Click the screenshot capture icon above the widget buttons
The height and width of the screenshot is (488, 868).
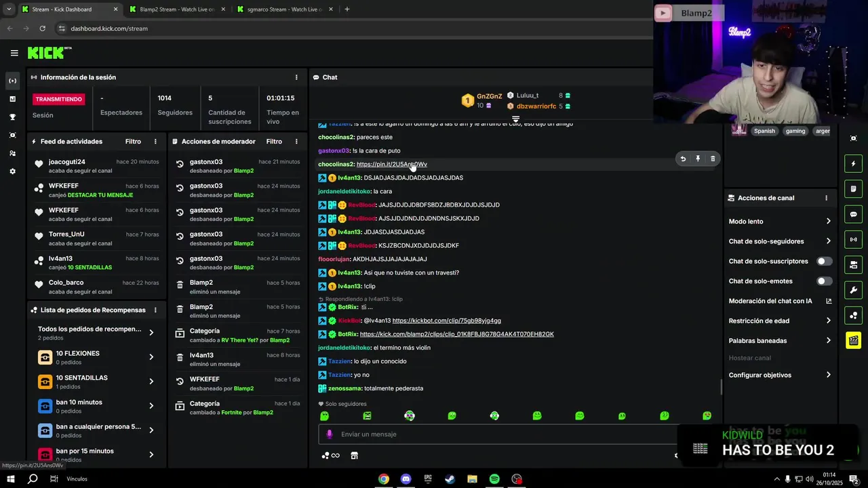click(x=854, y=138)
